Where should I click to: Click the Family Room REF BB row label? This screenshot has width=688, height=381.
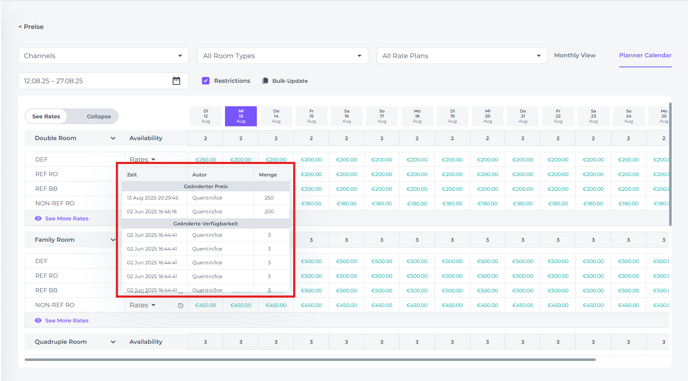pos(46,291)
